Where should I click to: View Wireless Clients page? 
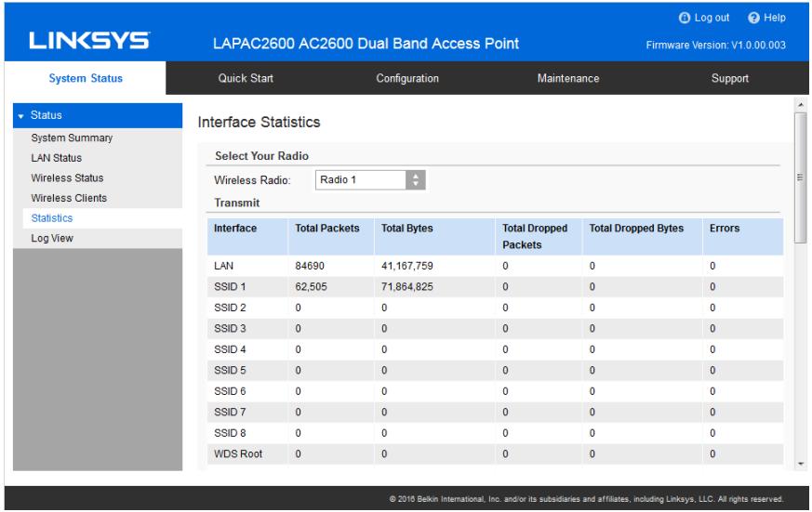pyautogui.click(x=69, y=198)
